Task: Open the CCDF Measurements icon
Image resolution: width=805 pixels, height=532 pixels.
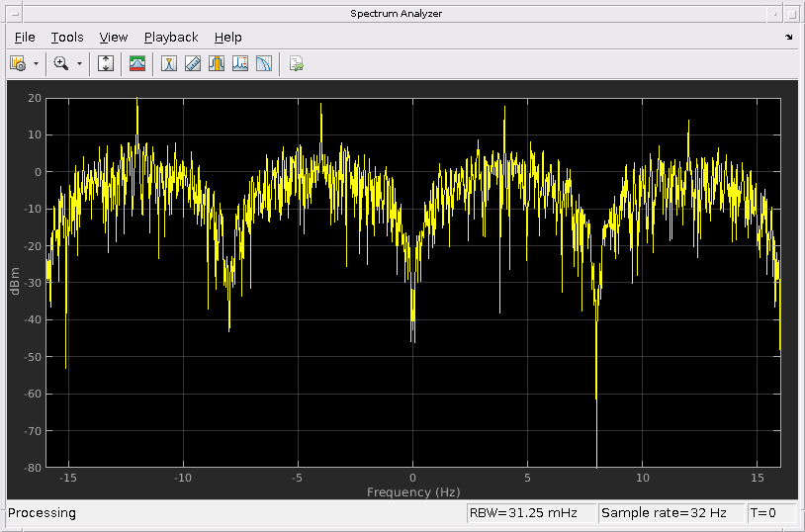Action: click(x=263, y=63)
